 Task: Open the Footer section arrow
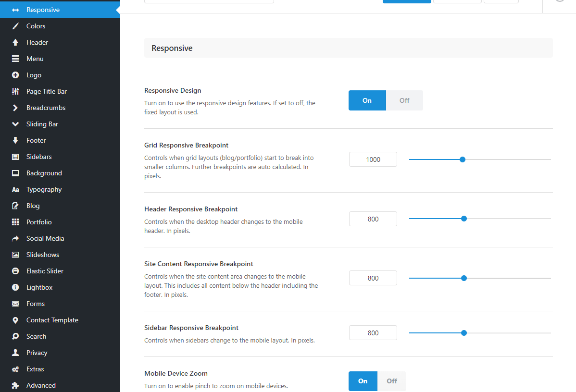pyautogui.click(x=15, y=140)
